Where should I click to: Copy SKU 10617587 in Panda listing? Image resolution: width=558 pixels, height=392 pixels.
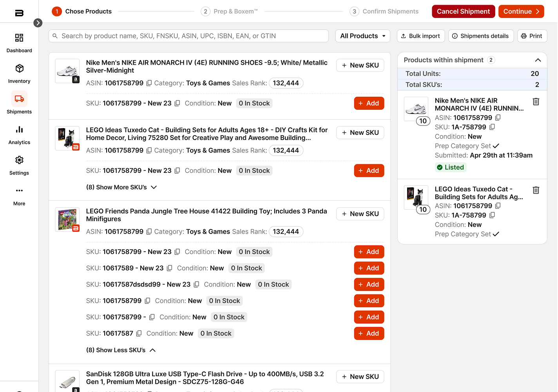(139, 334)
